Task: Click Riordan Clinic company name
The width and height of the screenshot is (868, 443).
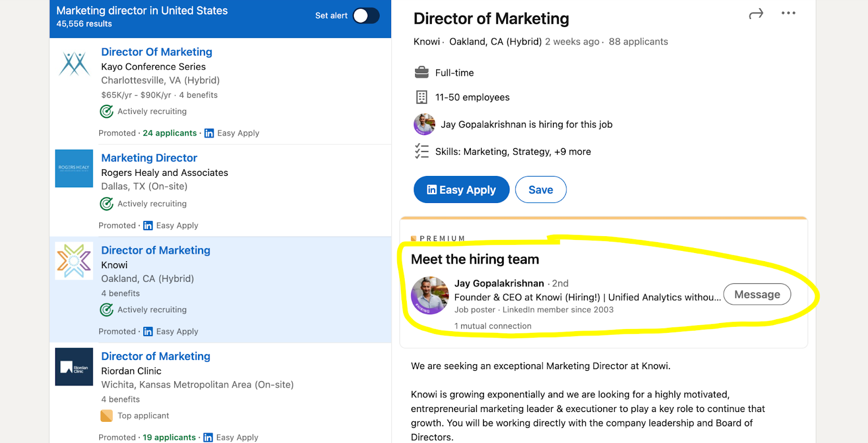Action: tap(131, 371)
